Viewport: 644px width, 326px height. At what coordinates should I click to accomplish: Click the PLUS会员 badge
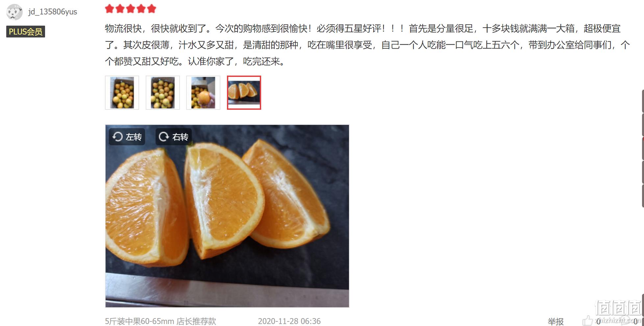click(26, 32)
